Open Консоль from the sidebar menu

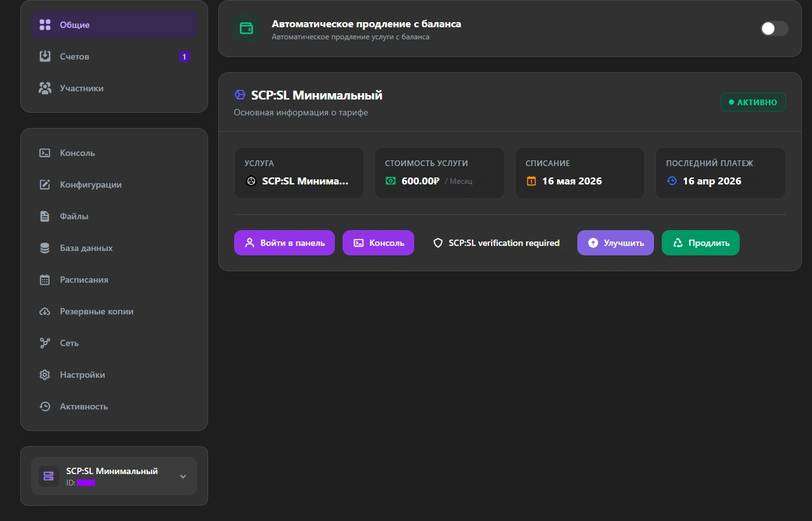tap(114, 153)
